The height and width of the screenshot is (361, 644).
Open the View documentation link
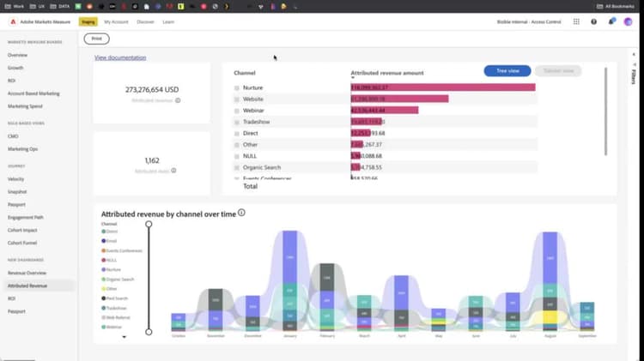(120, 57)
